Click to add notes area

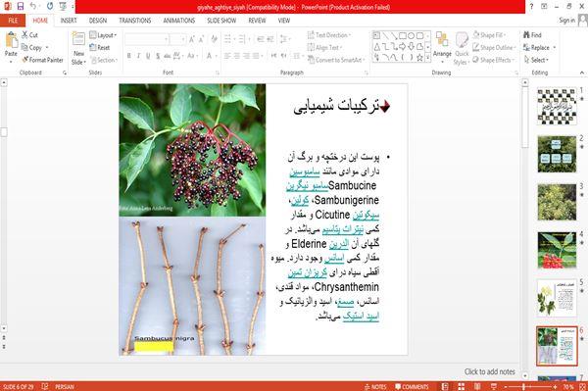489,371
